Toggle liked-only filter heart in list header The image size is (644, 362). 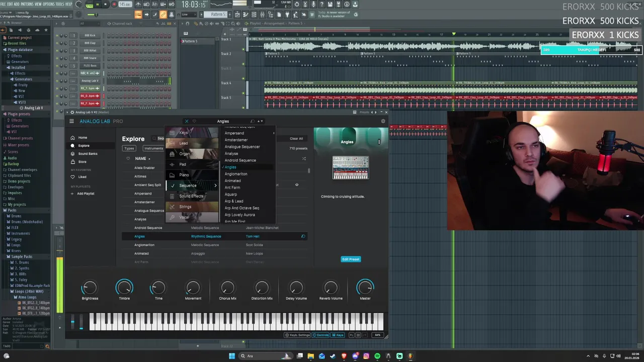(128, 158)
